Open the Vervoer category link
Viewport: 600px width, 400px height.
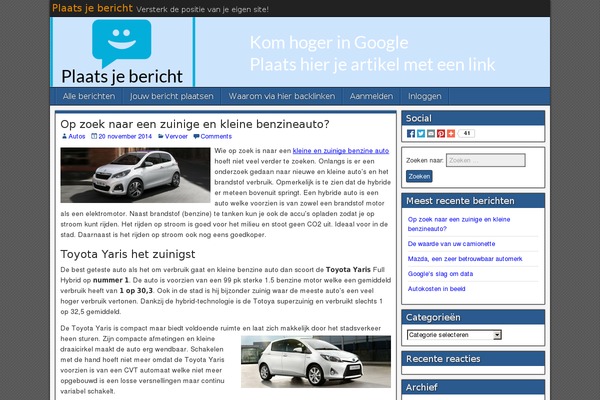pos(176,137)
